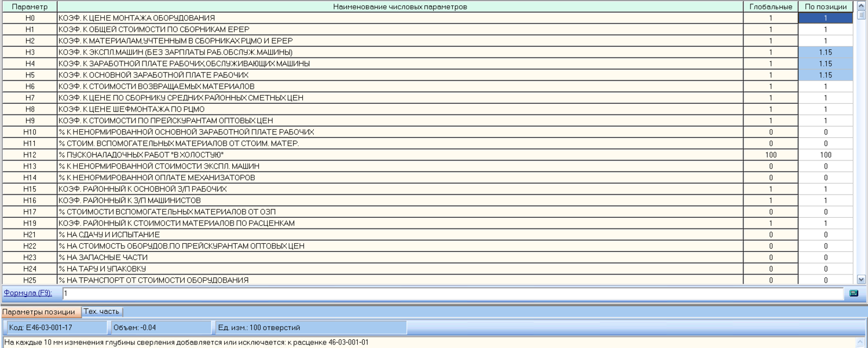Select the H25 parameter cell
Image resolution: width=868 pixels, height=348 pixels.
click(x=30, y=280)
